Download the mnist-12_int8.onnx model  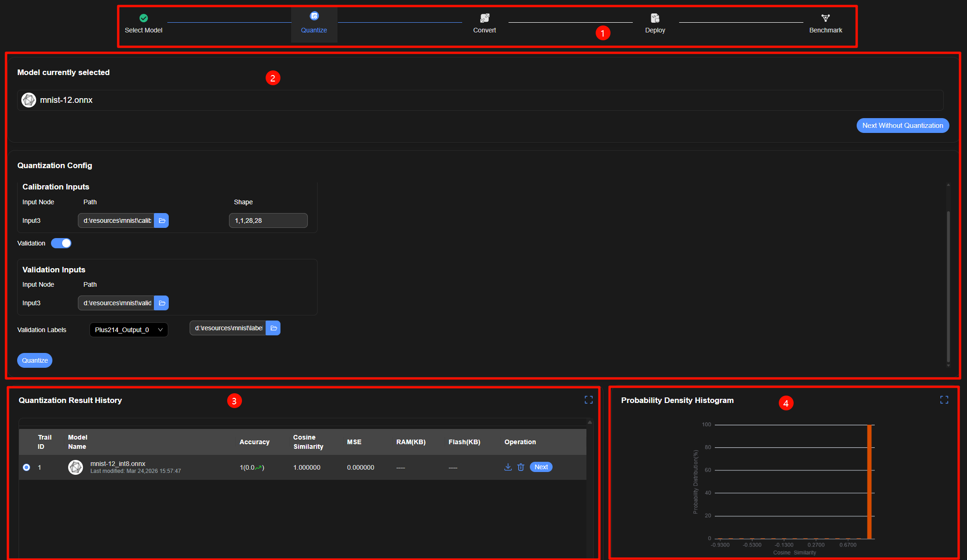(x=508, y=467)
